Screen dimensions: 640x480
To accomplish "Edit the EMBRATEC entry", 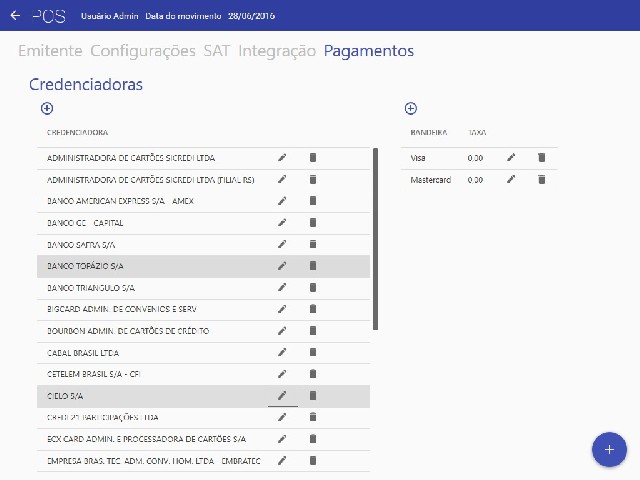I will tap(282, 461).
